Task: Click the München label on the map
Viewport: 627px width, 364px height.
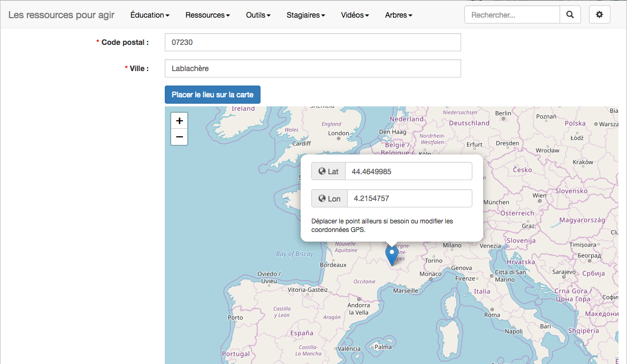Action: (x=496, y=202)
